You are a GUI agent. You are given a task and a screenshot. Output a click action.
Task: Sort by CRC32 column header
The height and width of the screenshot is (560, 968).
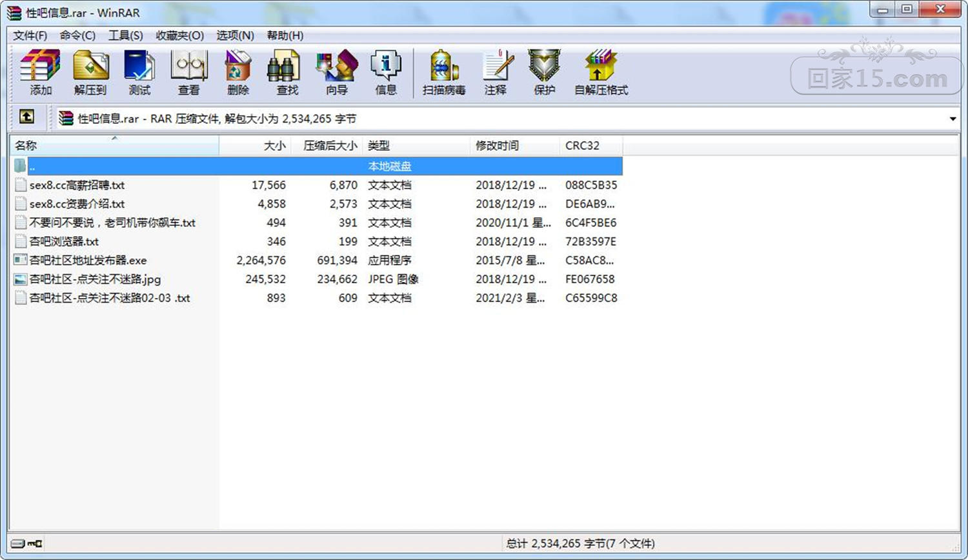click(591, 145)
